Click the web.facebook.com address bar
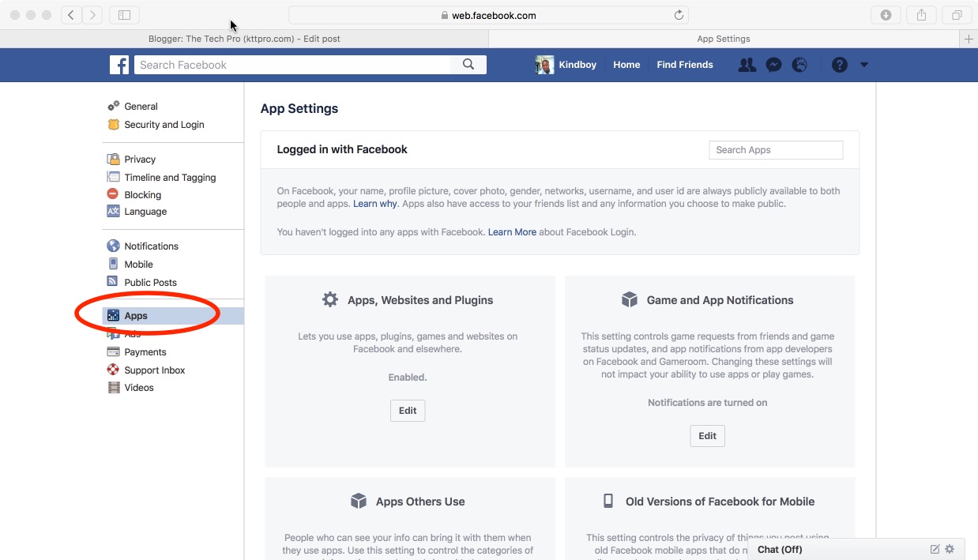The image size is (978, 560). tap(488, 15)
